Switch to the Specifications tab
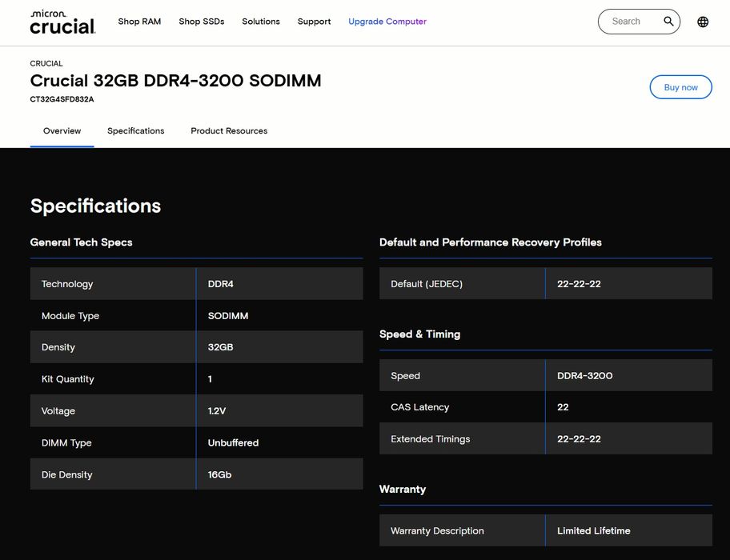Screen dimensions: 730x560 point(136,130)
